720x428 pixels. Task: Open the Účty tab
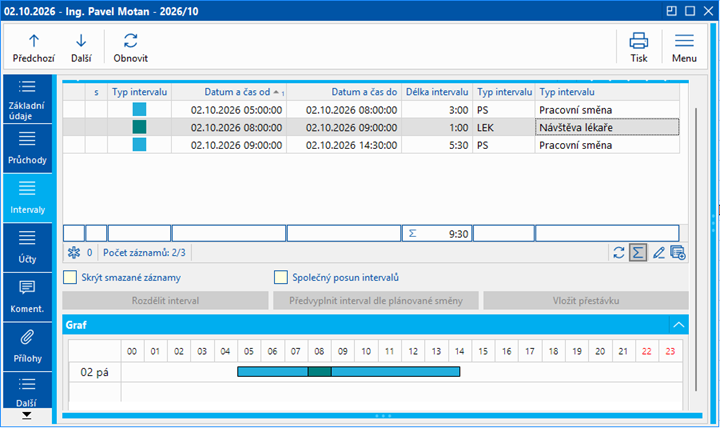tap(27, 248)
